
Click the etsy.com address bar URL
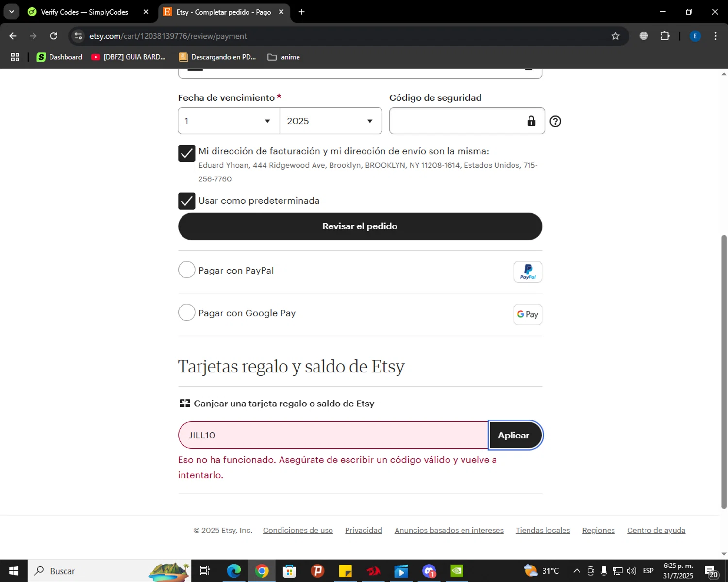tap(168, 36)
